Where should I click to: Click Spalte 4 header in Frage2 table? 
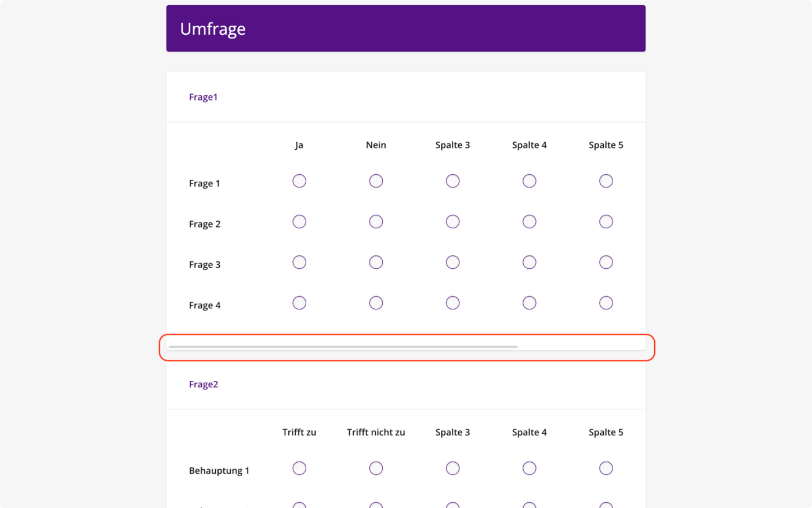click(529, 432)
